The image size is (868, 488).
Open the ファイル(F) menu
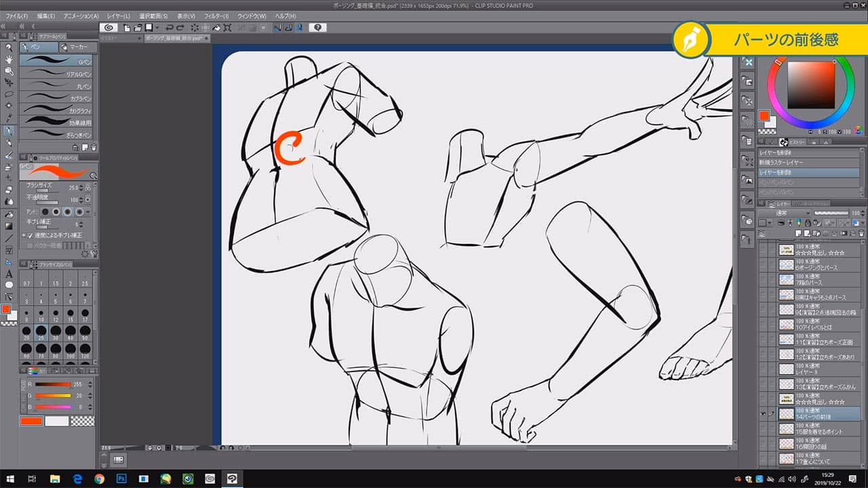pyautogui.click(x=17, y=16)
